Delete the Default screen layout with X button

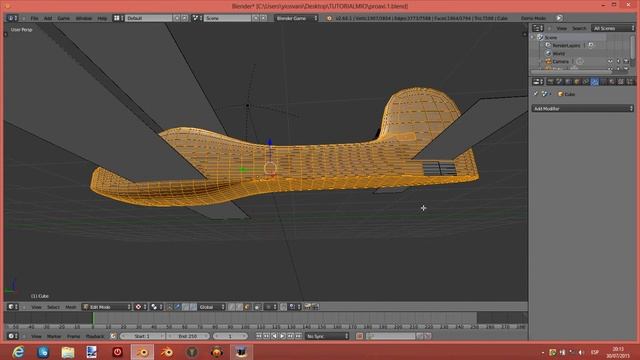coord(184,18)
